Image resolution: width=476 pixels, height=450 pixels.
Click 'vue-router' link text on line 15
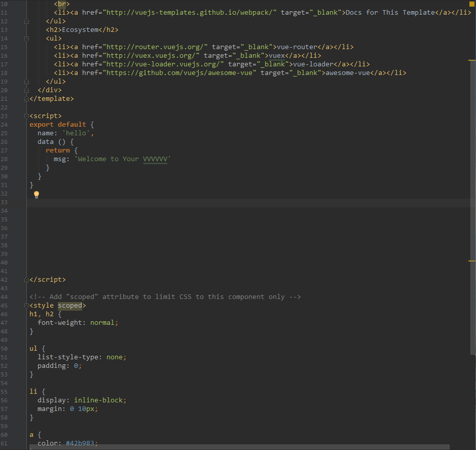coord(297,47)
